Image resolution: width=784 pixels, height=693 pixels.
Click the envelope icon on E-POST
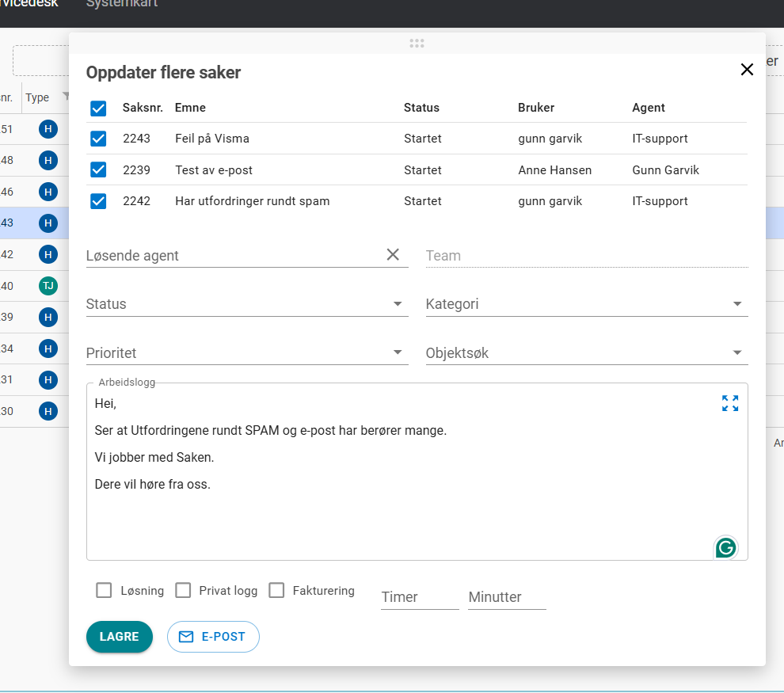coord(186,637)
